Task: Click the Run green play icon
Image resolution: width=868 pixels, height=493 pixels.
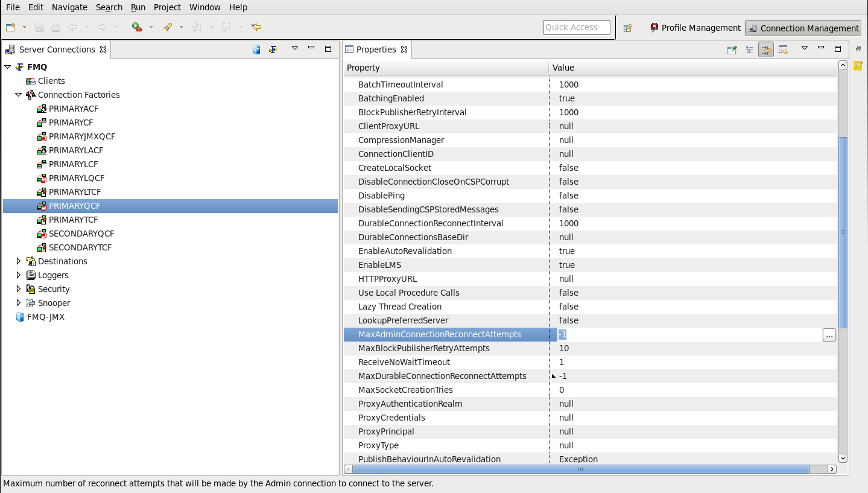Action: tap(137, 27)
